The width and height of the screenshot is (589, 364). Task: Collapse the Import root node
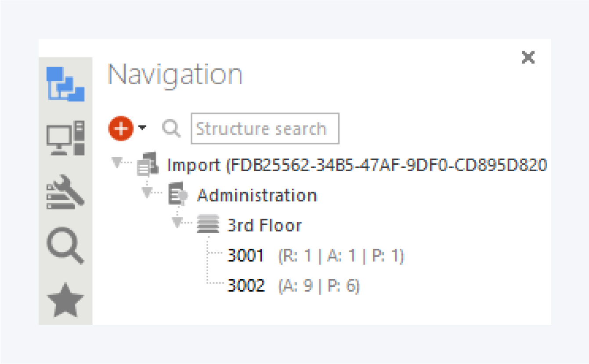(x=116, y=163)
